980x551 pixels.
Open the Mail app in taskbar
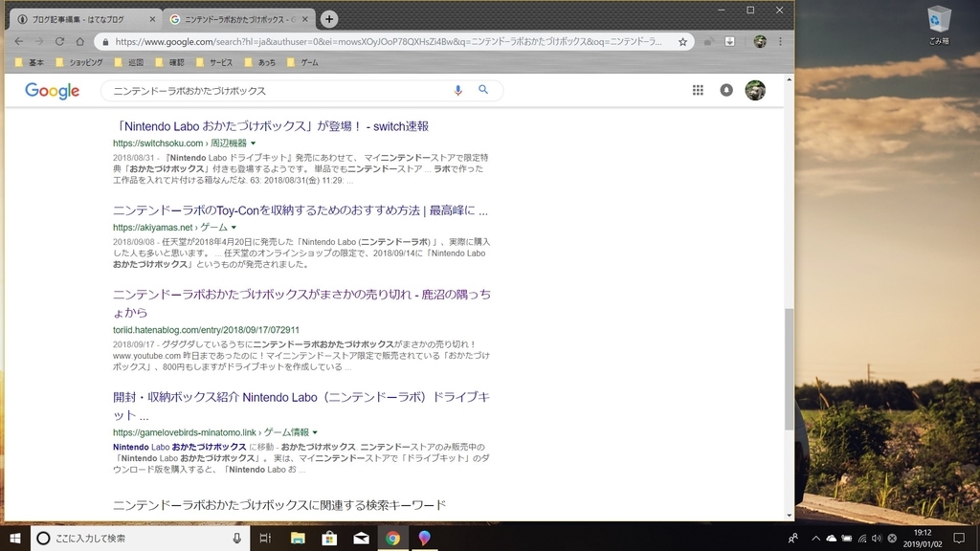(x=361, y=538)
